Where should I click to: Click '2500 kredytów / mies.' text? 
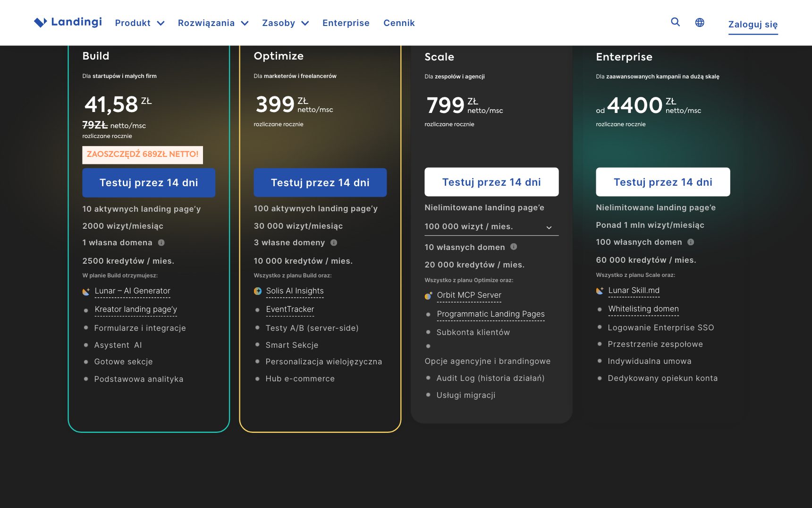coord(128,261)
